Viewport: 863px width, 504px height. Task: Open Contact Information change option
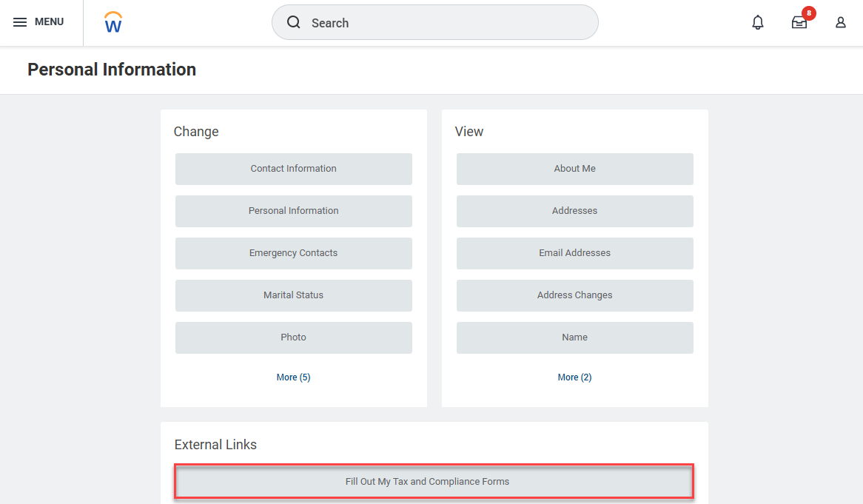pos(293,169)
